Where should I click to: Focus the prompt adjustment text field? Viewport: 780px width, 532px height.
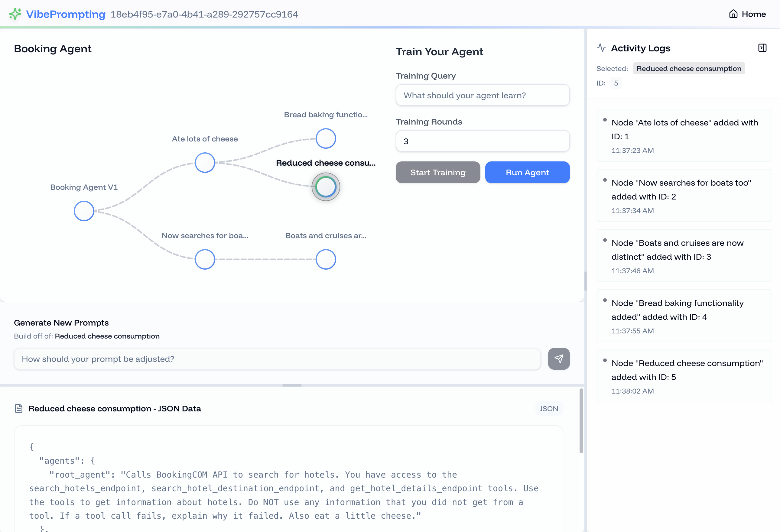click(x=277, y=359)
